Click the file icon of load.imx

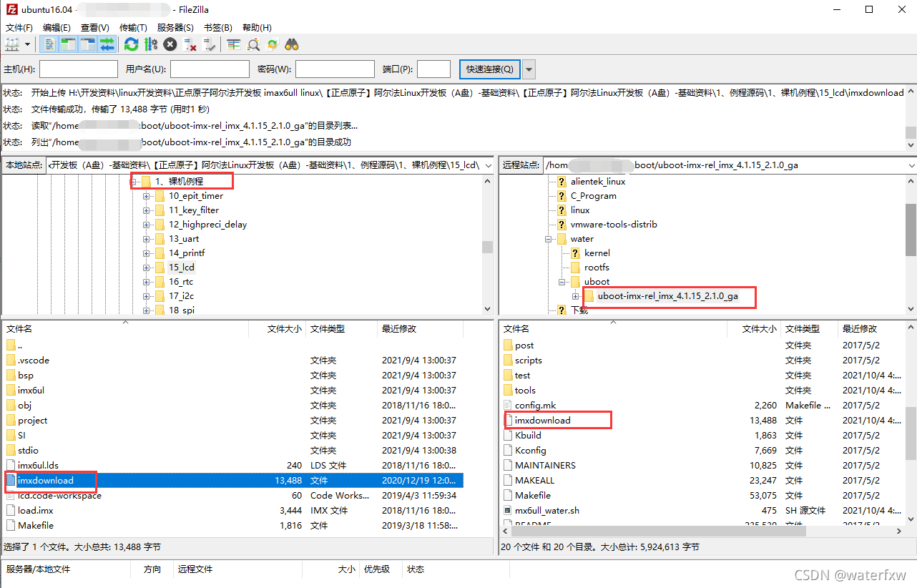coord(11,510)
